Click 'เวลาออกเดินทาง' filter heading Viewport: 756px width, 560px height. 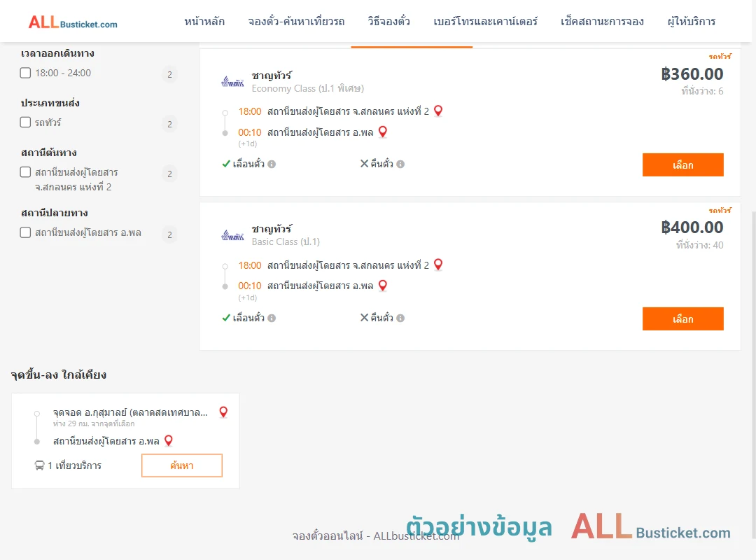tap(57, 53)
